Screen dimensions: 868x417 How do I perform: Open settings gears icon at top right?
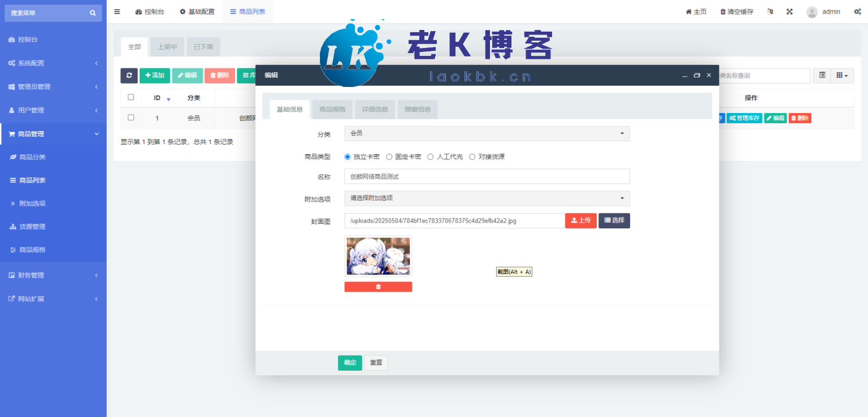point(857,12)
